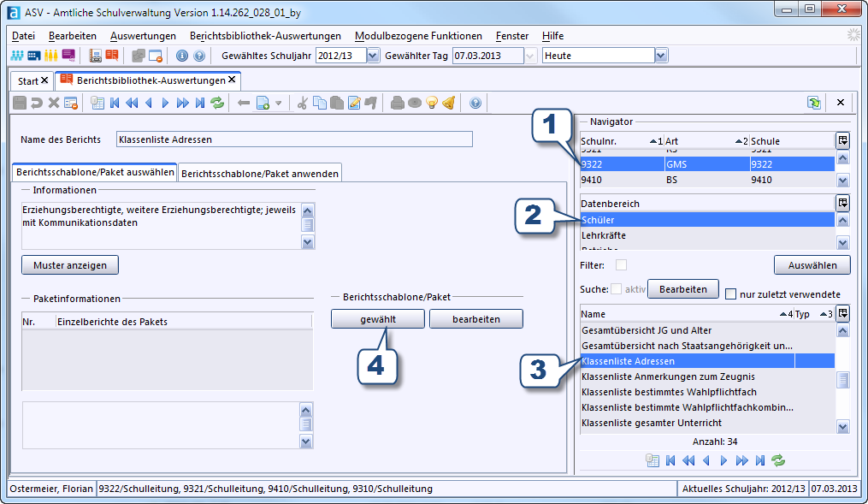Open dropdown arrow beside the new document icon
This screenshot has width=868, height=504.
point(279,103)
